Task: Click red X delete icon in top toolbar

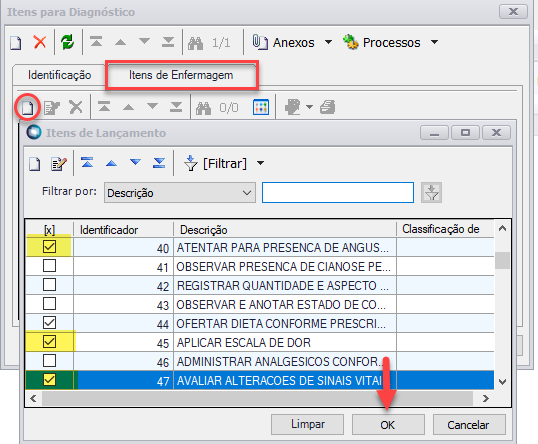Action: (x=40, y=43)
